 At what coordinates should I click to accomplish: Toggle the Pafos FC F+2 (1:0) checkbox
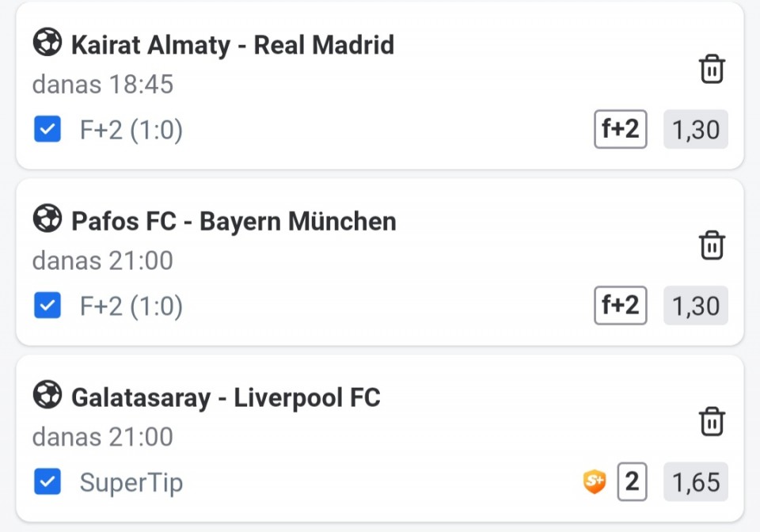[x=47, y=306]
